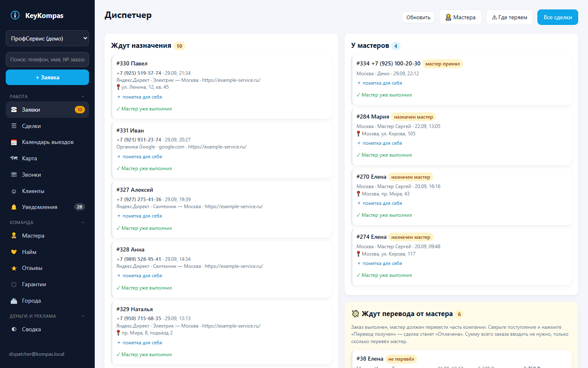Click the + Заявка button
Image resolution: width=588 pixels, height=368 pixels.
(x=47, y=77)
